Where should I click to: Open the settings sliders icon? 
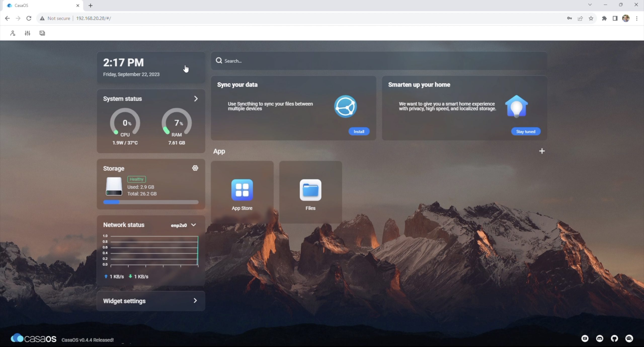(27, 33)
